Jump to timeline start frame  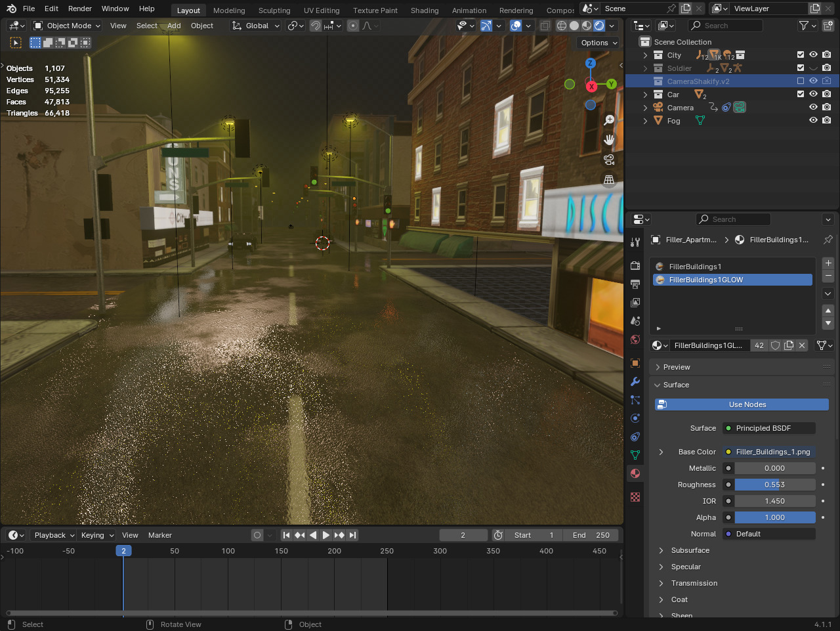pos(286,535)
